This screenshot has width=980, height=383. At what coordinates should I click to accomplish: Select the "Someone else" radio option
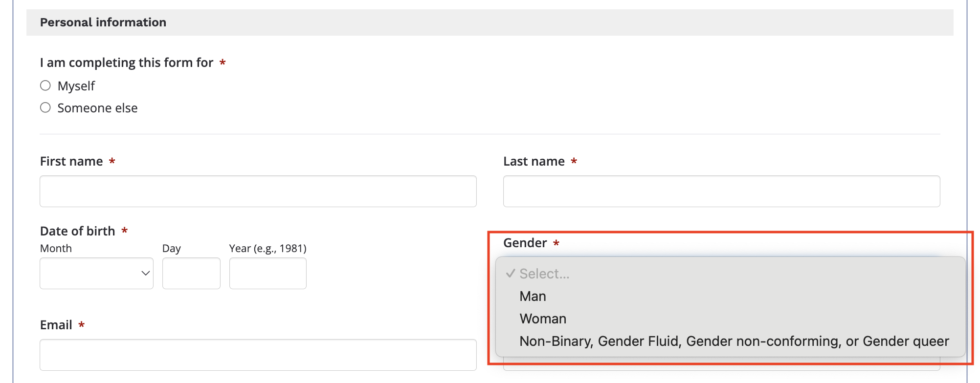(45, 107)
